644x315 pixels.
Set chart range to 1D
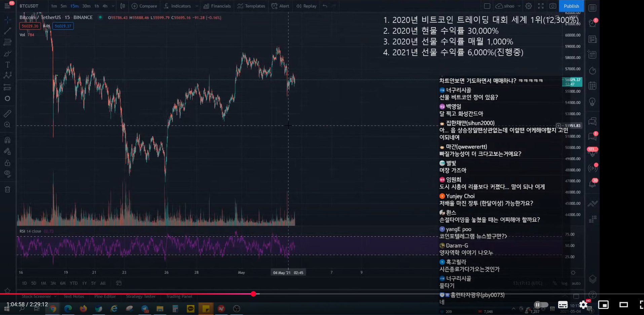(x=24, y=283)
